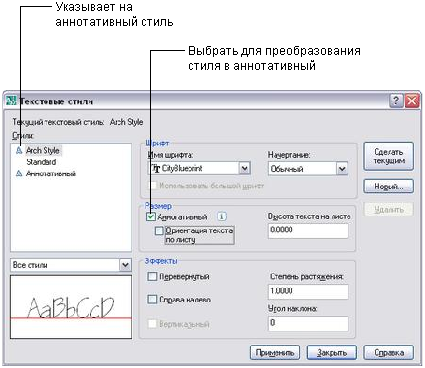425x368 pixels.
Task: Click the Степень растяжения input field
Action: pyautogui.click(x=308, y=292)
